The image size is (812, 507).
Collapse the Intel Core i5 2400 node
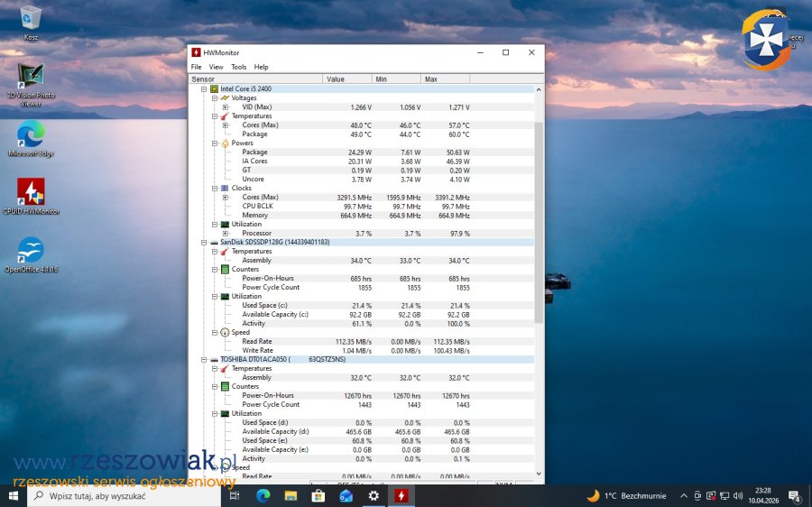[204, 89]
